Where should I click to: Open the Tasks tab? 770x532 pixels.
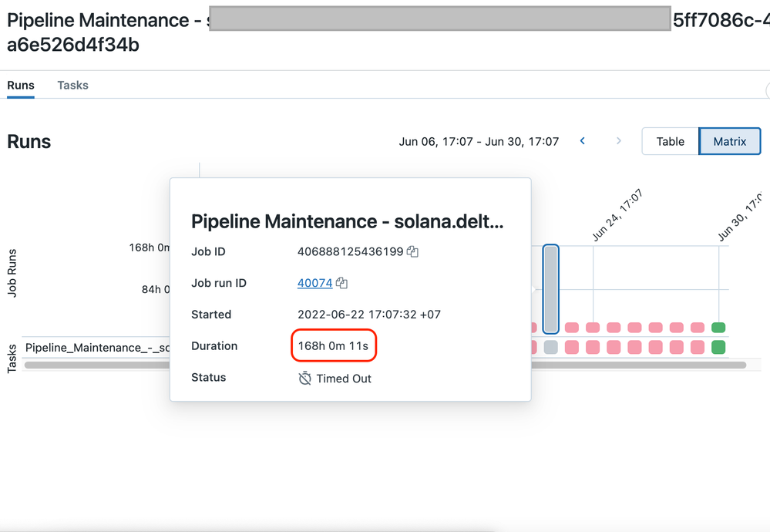coord(72,85)
